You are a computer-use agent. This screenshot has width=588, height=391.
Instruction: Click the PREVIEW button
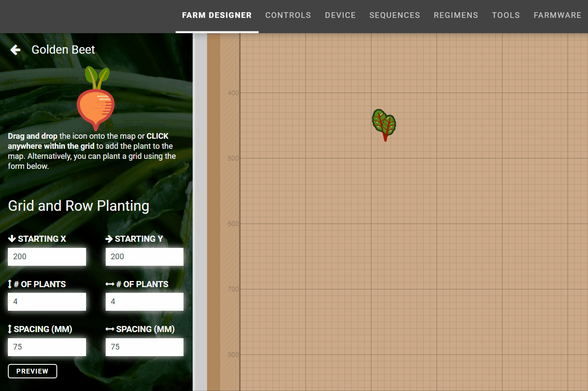point(32,371)
